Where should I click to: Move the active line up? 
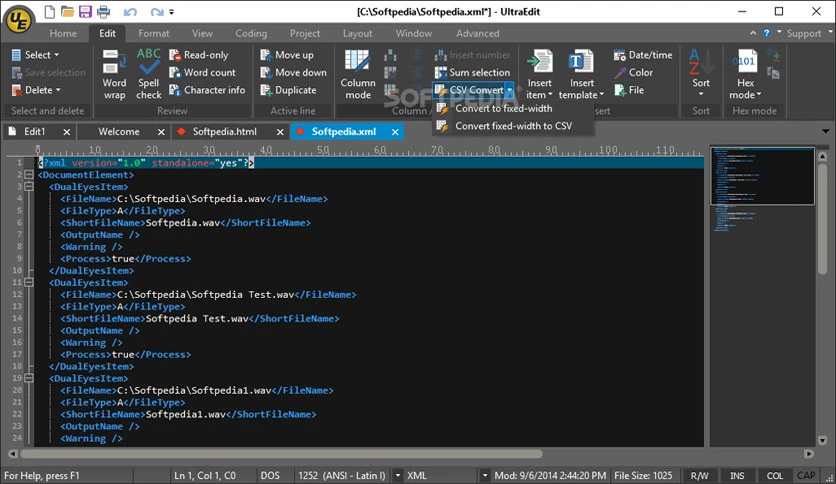tap(286, 55)
